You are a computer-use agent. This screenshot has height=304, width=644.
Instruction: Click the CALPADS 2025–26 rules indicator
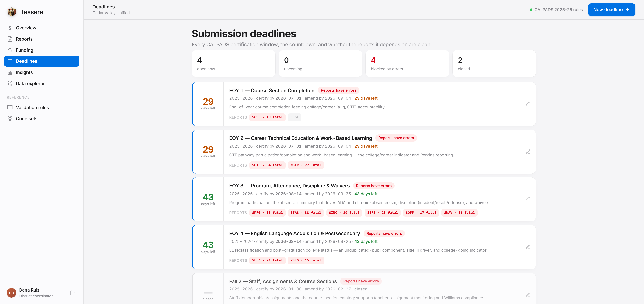(x=556, y=10)
